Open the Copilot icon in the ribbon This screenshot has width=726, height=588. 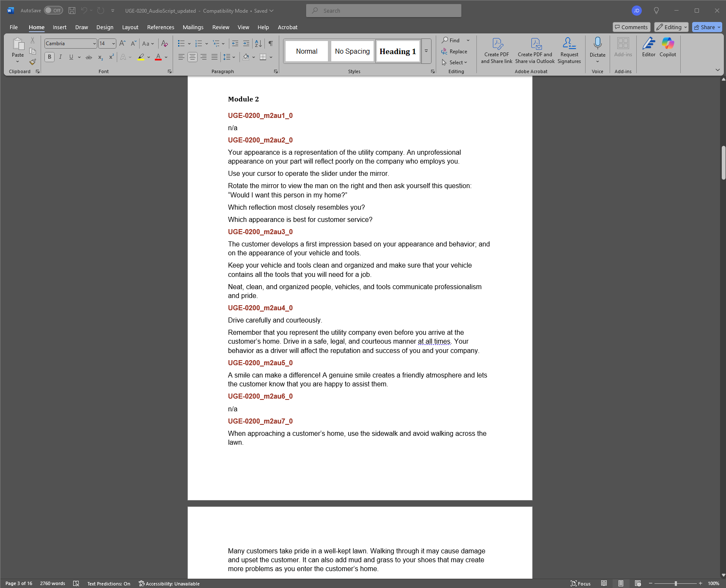668,46
